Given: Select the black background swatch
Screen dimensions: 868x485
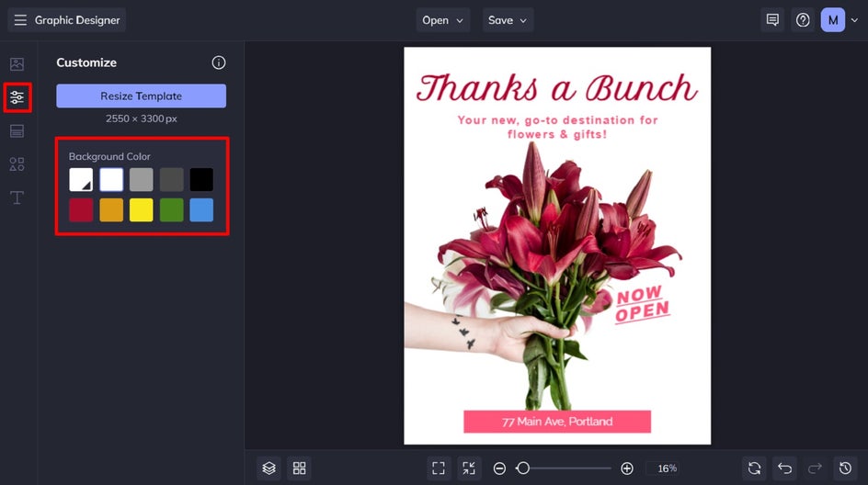Looking at the screenshot, I should point(201,180).
